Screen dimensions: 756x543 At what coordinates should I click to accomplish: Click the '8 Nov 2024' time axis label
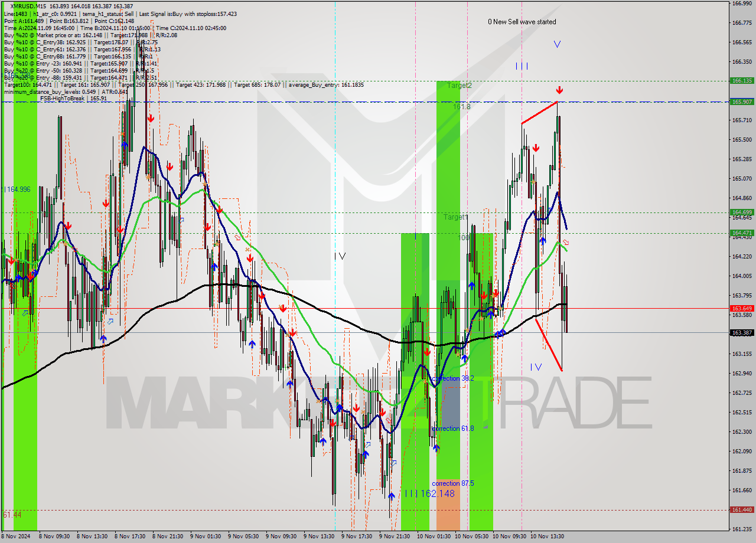(x=17, y=537)
